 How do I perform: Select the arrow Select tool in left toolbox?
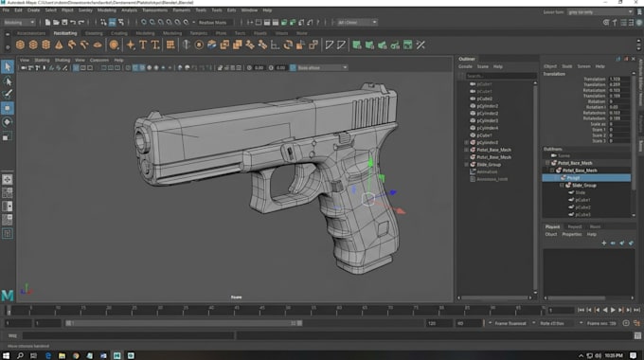click(8, 67)
